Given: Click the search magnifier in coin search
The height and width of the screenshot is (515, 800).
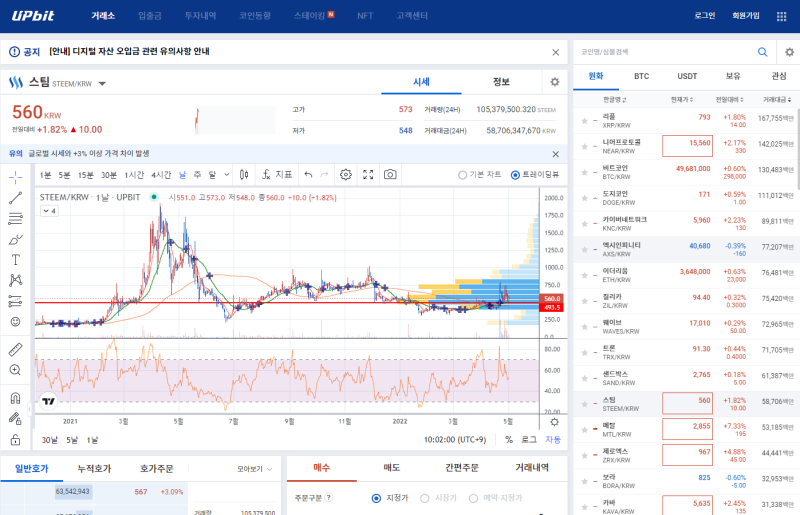Looking at the screenshot, I should point(763,52).
